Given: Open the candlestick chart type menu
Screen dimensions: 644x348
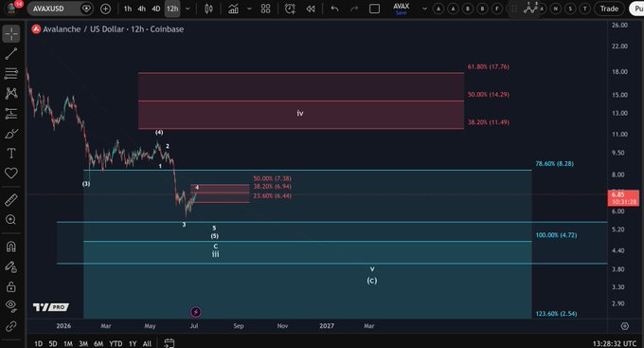Looking at the screenshot, I should tap(208, 9).
